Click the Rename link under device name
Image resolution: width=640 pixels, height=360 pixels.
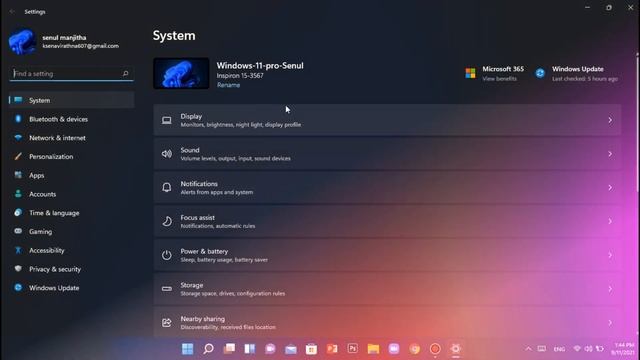(x=228, y=85)
